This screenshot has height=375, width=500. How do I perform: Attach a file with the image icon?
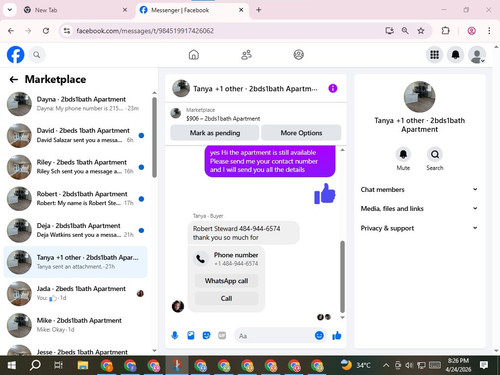click(191, 335)
